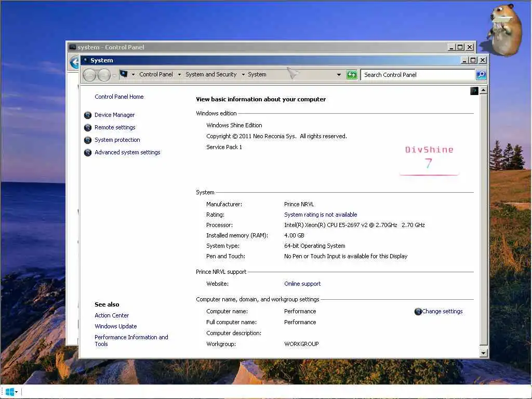Click System rating is not available link
Viewport: 532px width, 399px height.
(321, 215)
